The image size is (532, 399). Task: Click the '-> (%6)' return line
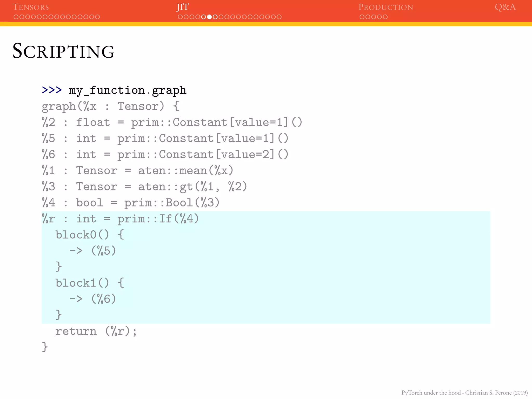[x=93, y=299]
